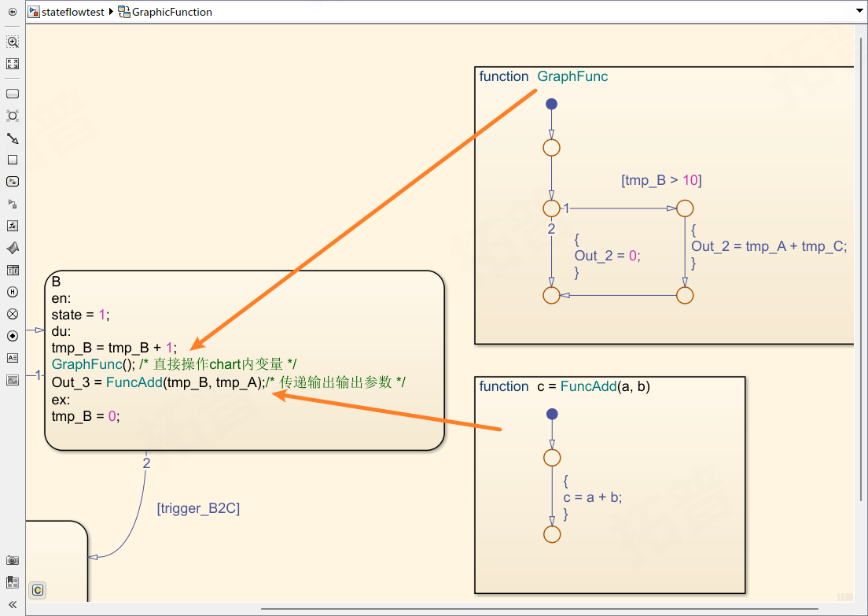The image size is (868, 616).
Task: Select the Default Transition arrow tool
Action: click(13, 138)
